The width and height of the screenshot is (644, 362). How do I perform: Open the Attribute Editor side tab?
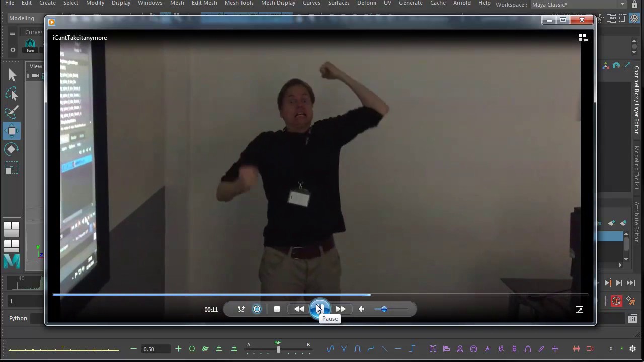(636, 222)
